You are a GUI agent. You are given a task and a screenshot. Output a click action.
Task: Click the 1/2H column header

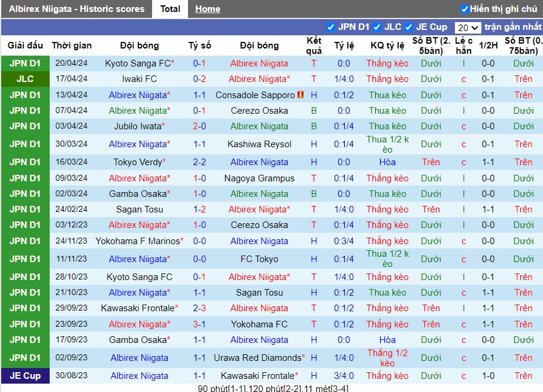click(488, 45)
